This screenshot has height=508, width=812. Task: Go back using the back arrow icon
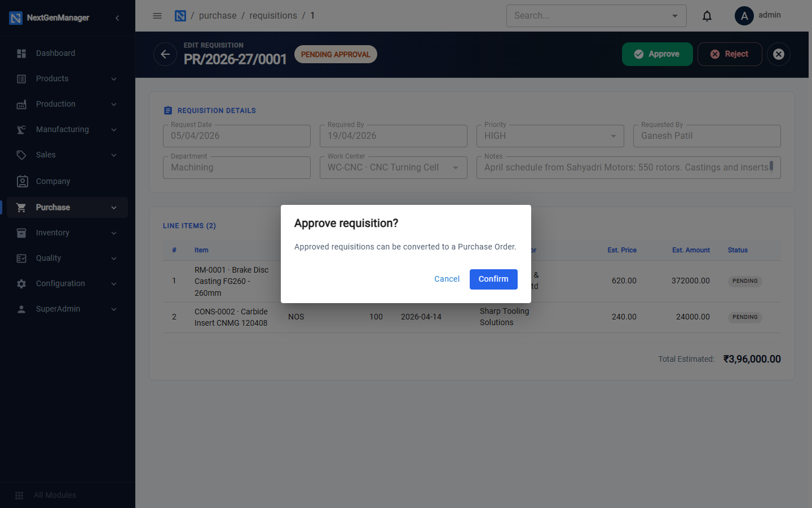coord(165,54)
